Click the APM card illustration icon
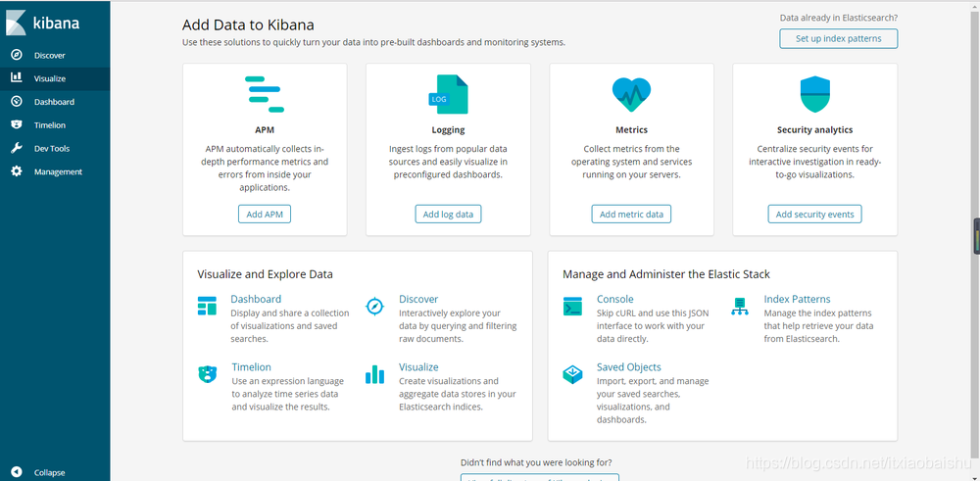 [x=265, y=94]
